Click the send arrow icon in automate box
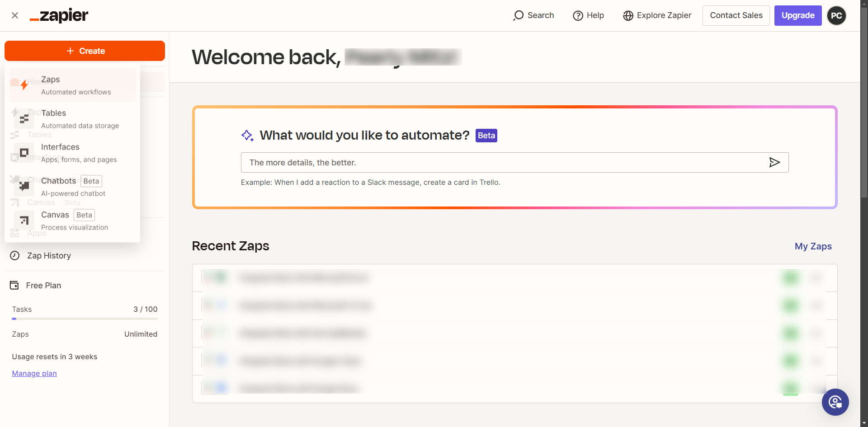The image size is (868, 427). (x=774, y=162)
